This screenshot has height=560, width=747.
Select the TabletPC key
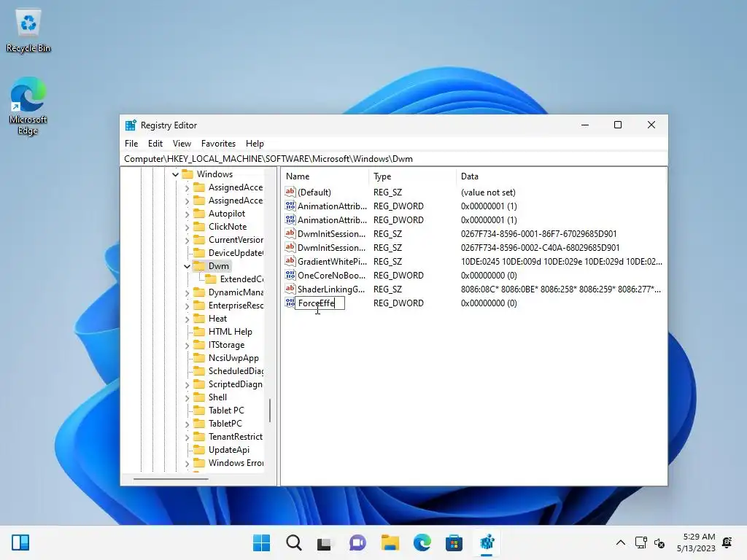225,424
